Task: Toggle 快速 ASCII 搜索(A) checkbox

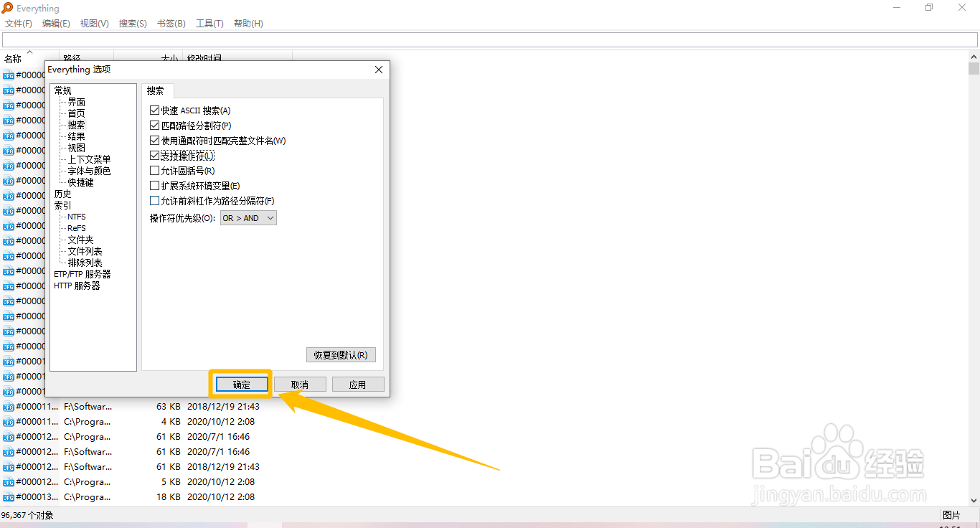Action: pyautogui.click(x=154, y=110)
